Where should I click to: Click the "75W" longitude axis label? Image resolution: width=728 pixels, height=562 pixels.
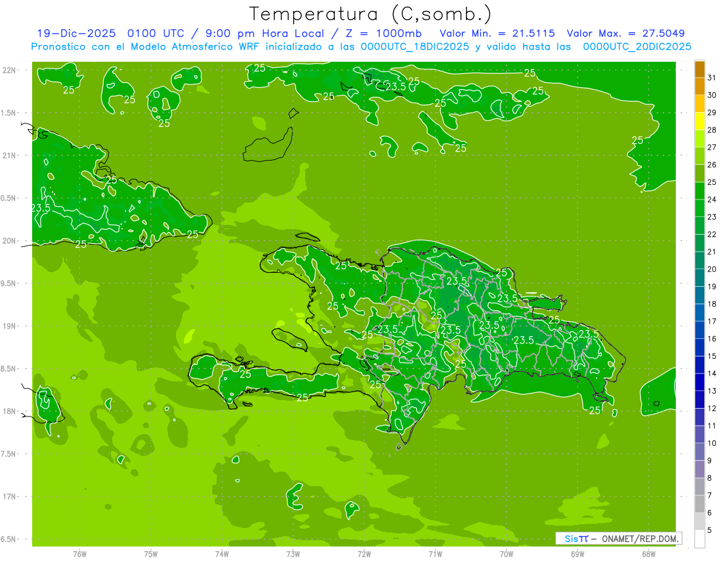tap(151, 554)
